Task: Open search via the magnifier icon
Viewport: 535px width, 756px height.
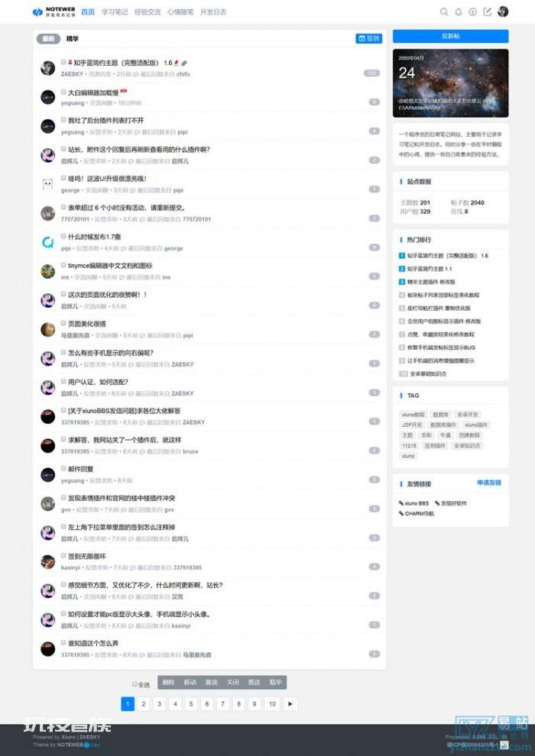Action: [x=444, y=12]
